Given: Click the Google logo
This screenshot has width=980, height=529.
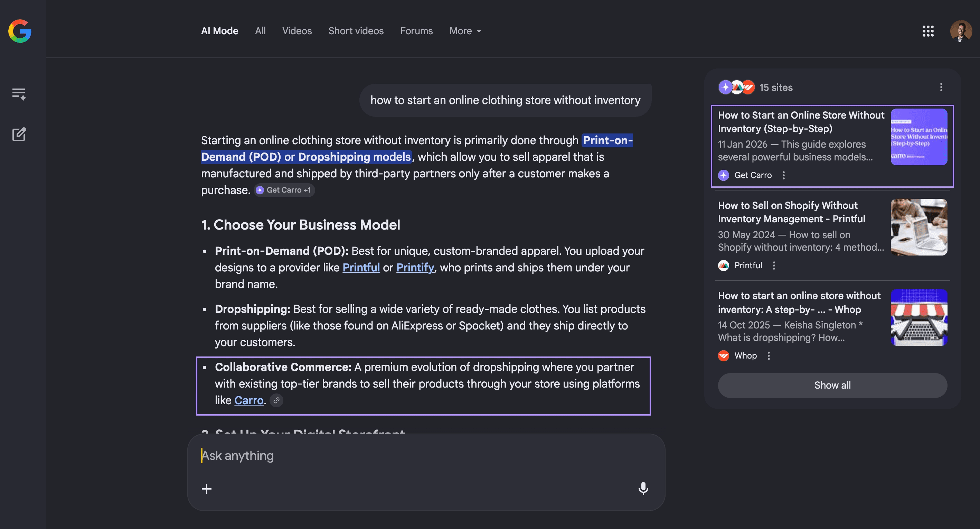Looking at the screenshot, I should click(20, 31).
